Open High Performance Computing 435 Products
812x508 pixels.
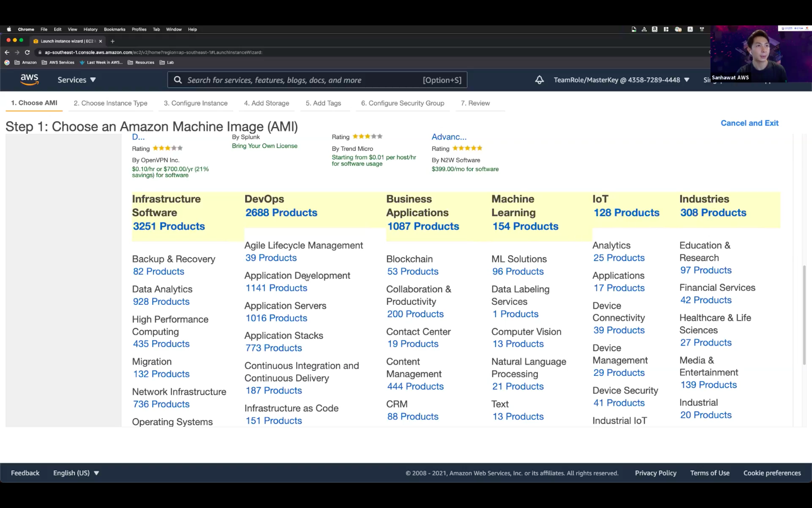[161, 344]
